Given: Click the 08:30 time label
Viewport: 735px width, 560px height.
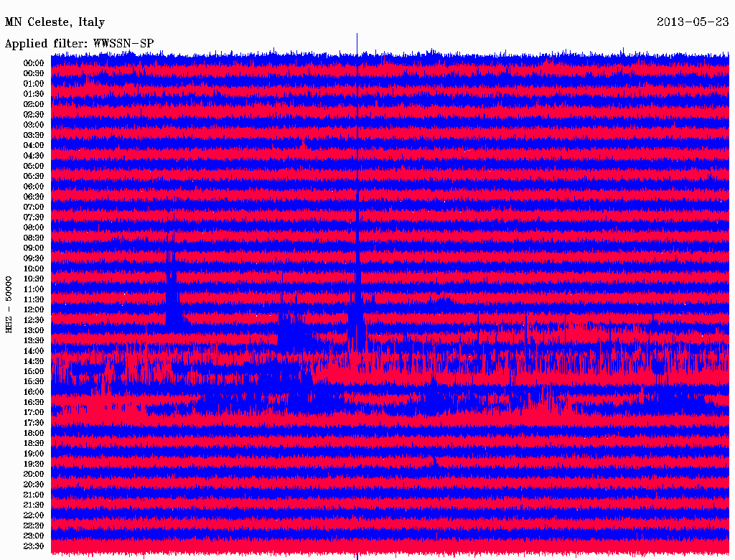Looking at the screenshot, I should point(34,238).
